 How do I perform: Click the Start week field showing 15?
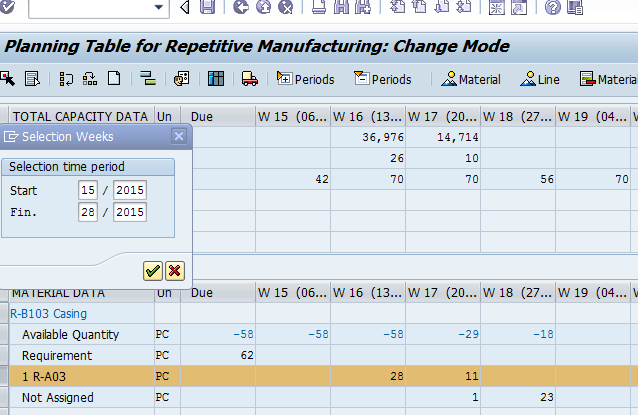pos(88,190)
